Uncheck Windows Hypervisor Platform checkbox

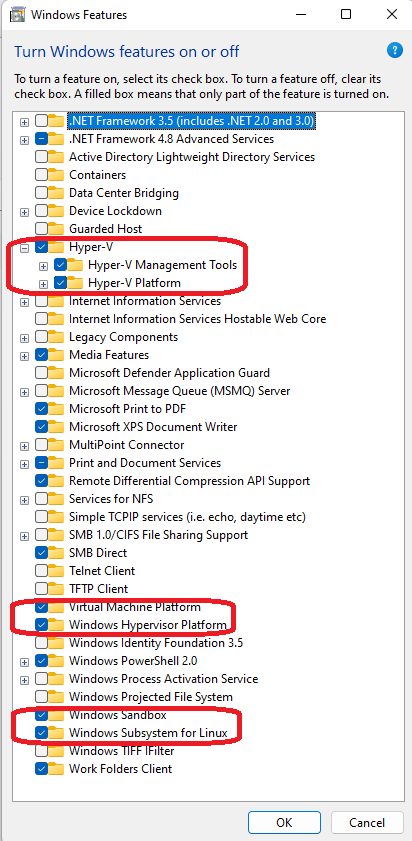[41, 625]
